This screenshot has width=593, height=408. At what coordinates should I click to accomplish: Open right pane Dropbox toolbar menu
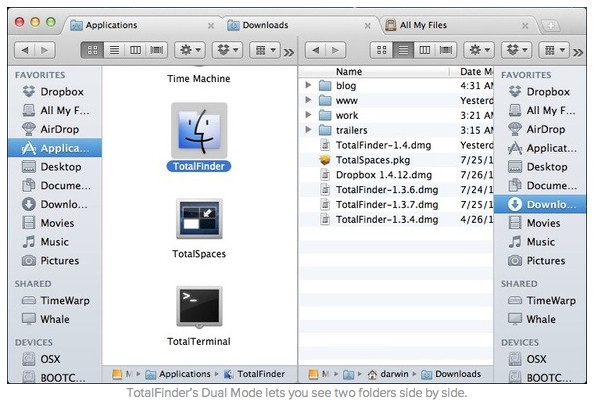tap(517, 50)
